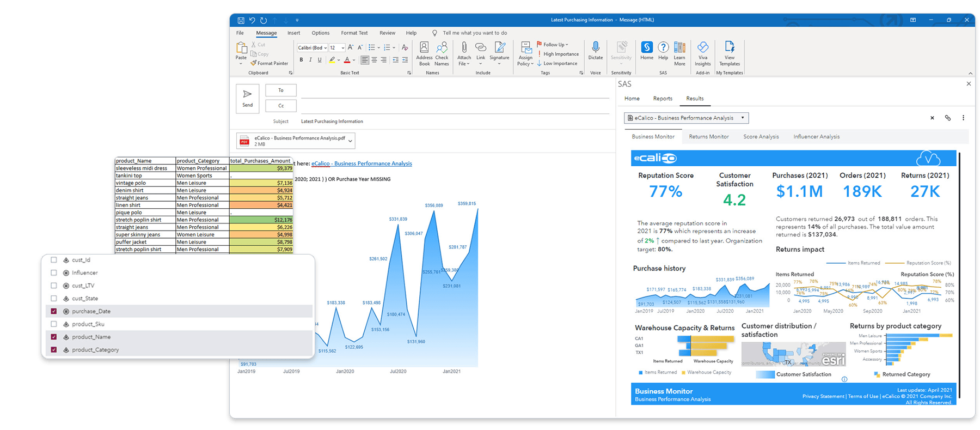Screen dimensions: 980x430
Task: Redo via the title bar arrow
Action: 264,20
